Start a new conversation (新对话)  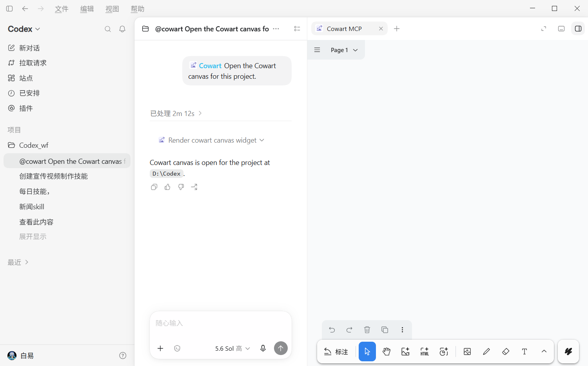point(67,48)
